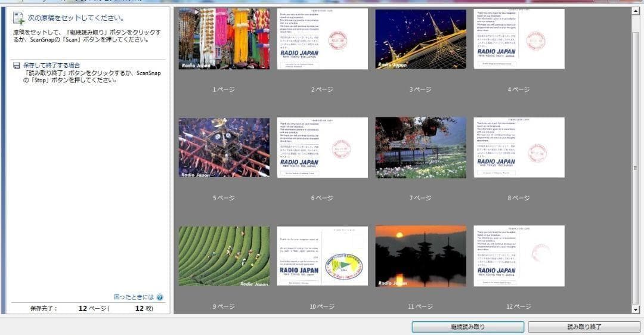Choose the page 10 card with the green emblem

tap(323, 256)
